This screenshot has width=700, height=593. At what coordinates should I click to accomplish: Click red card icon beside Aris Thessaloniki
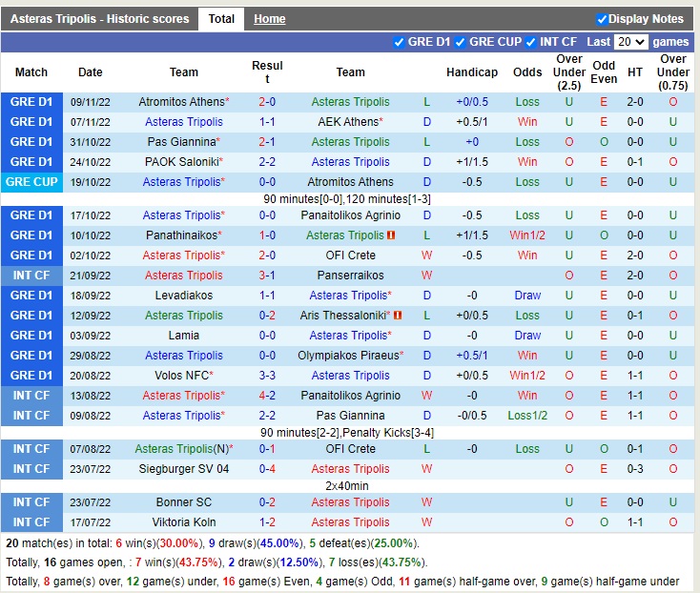click(x=397, y=316)
